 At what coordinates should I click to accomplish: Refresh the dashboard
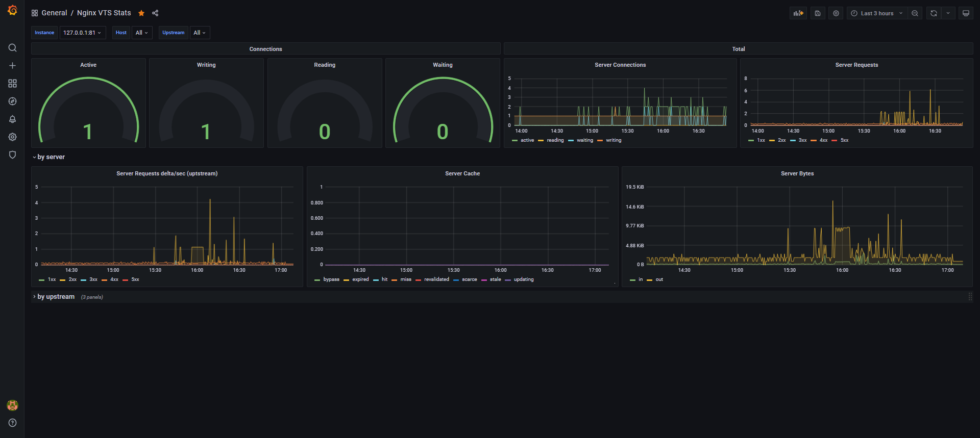pyautogui.click(x=934, y=13)
